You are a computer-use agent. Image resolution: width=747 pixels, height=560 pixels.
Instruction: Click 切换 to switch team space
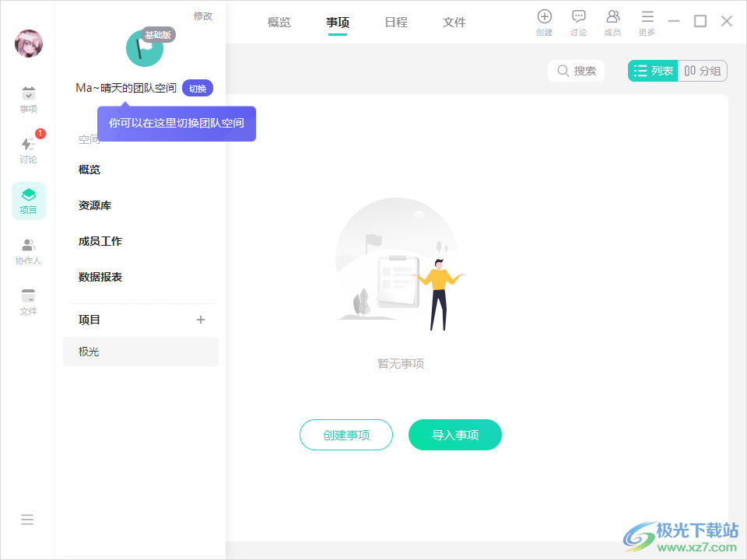(197, 88)
